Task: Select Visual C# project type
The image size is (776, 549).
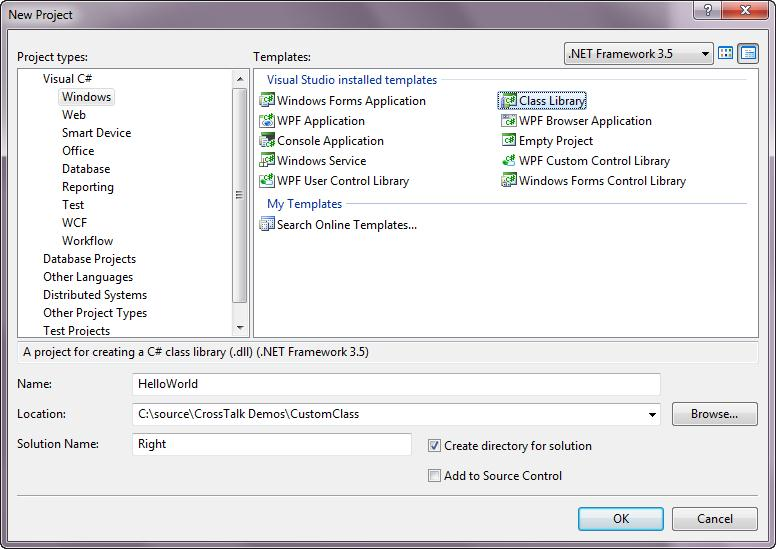Action: click(67, 79)
